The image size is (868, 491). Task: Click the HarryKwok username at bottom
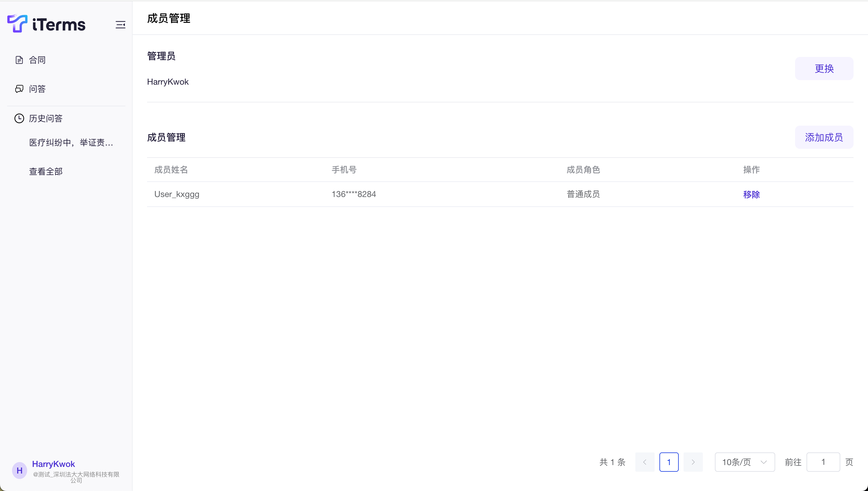point(53,464)
